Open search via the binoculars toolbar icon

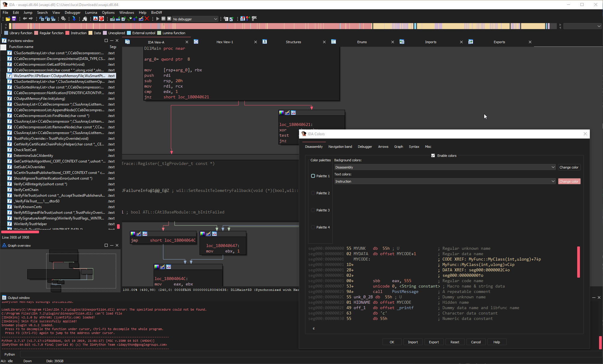click(63, 19)
